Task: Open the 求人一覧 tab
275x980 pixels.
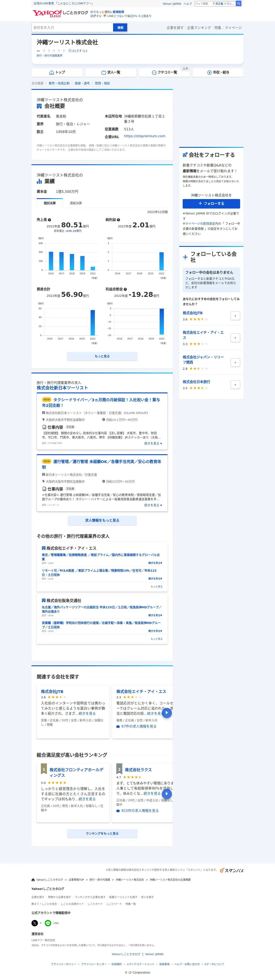Action: 111,72
